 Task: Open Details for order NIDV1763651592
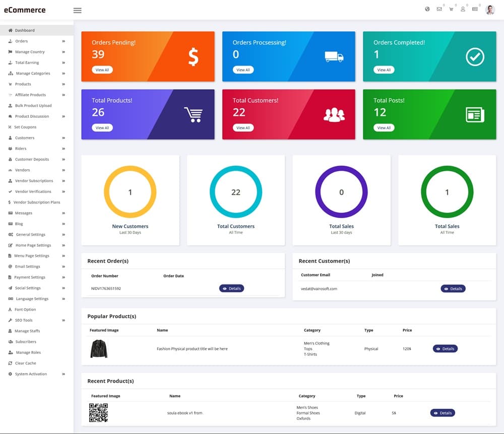pyautogui.click(x=231, y=288)
